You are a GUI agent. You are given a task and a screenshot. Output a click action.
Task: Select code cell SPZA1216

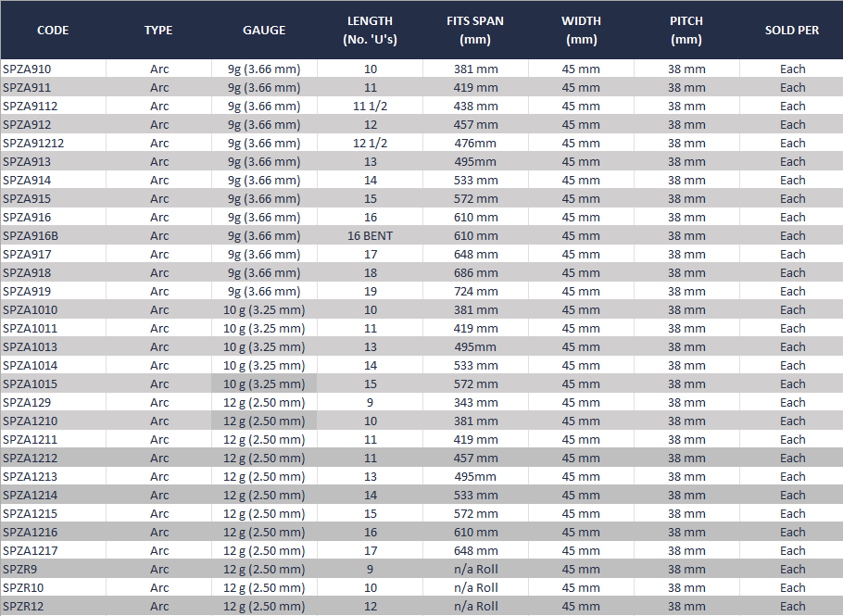53,532
